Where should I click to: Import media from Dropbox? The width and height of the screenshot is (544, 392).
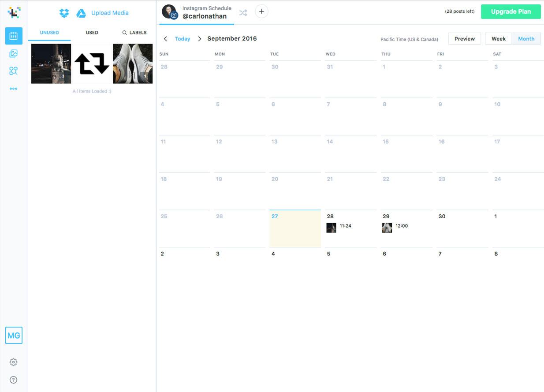[64, 13]
